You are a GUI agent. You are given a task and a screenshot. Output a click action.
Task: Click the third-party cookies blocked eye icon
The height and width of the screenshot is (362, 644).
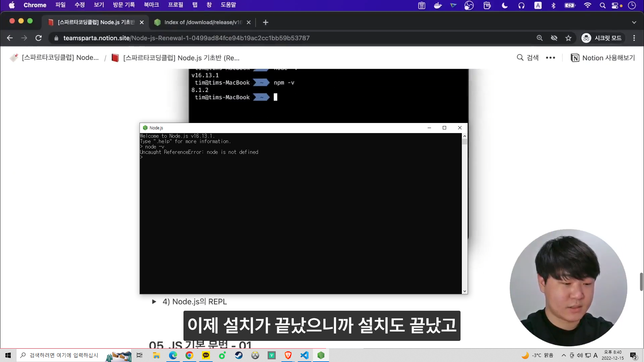pyautogui.click(x=554, y=38)
